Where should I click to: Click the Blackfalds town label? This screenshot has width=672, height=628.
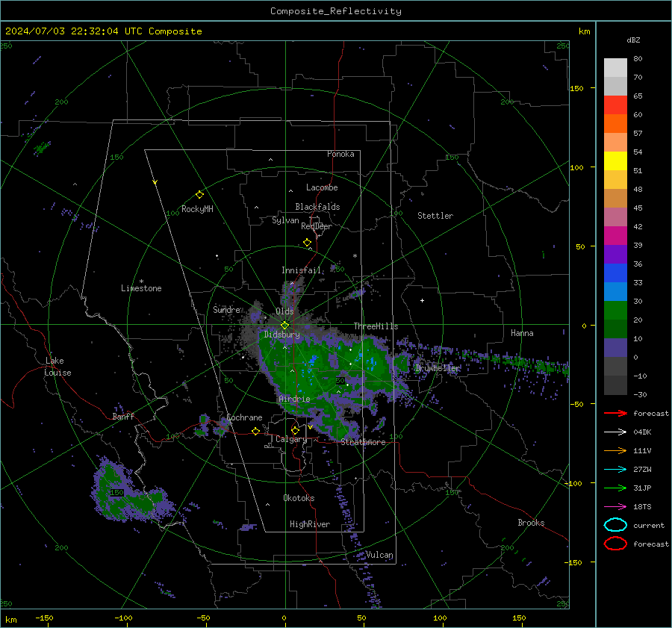coord(317,207)
